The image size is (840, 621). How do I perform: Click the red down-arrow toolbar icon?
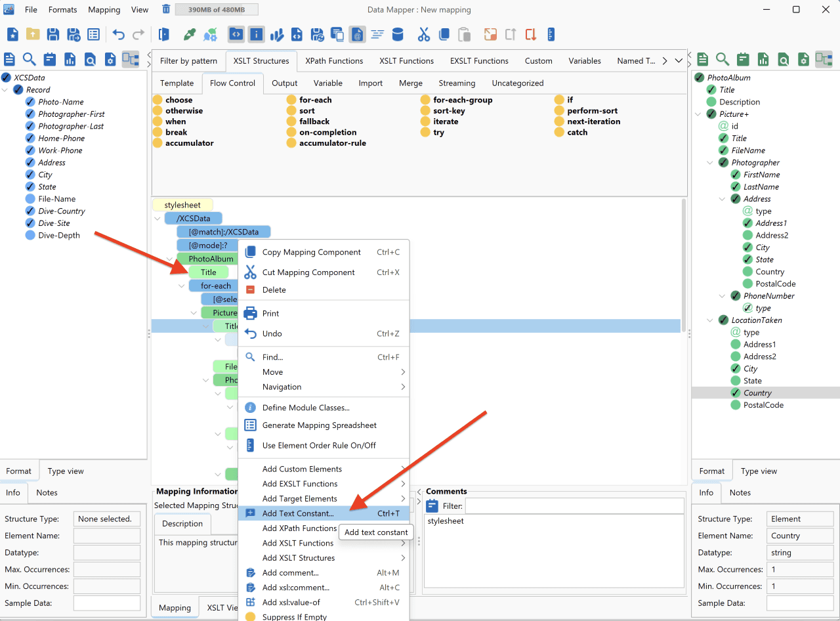click(x=531, y=35)
